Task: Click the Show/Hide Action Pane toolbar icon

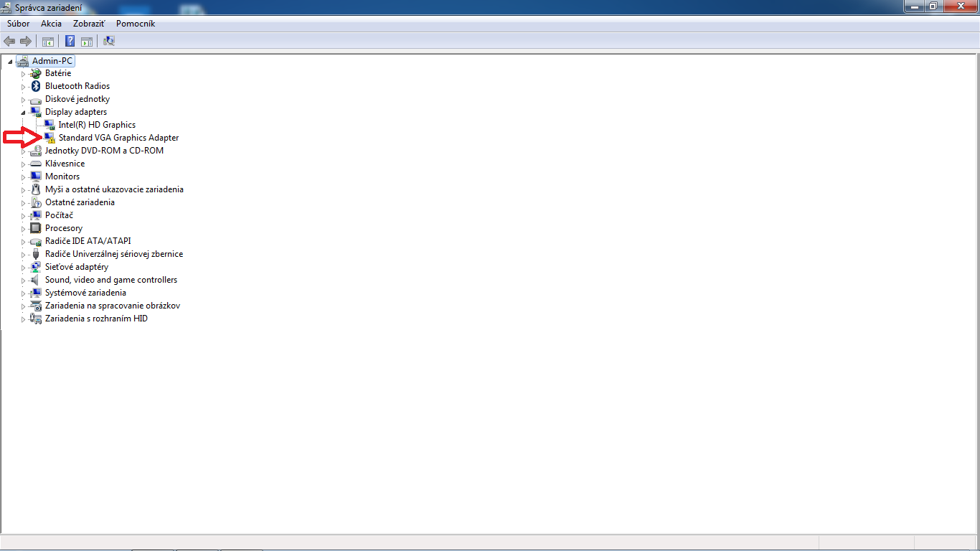Action: tap(87, 41)
